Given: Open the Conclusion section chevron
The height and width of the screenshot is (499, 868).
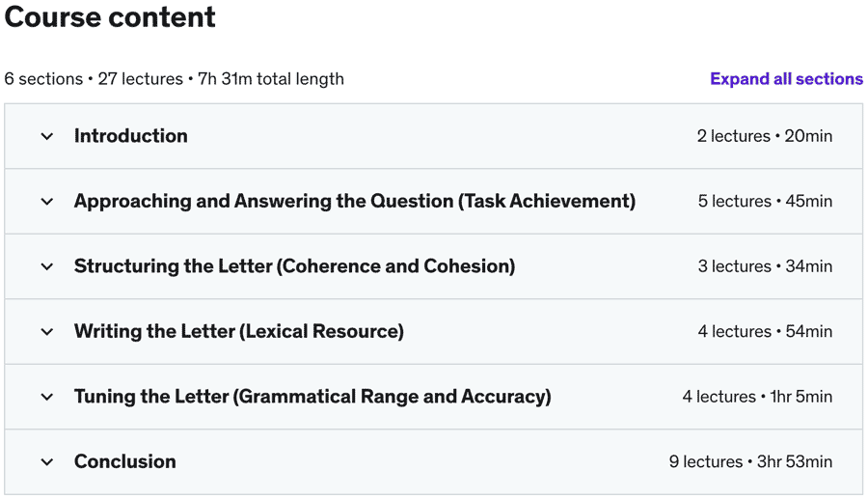Looking at the screenshot, I should click(46, 462).
